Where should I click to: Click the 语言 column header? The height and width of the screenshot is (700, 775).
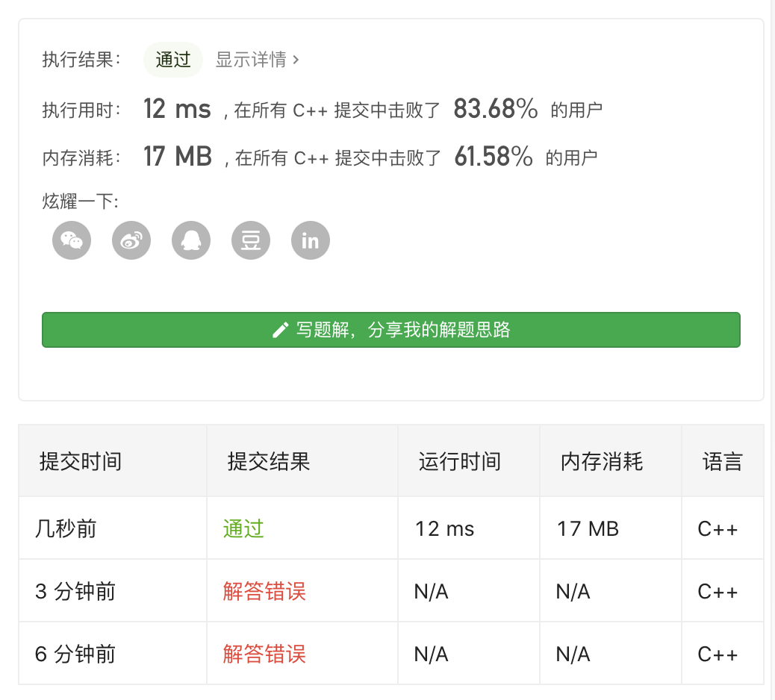pos(722,461)
